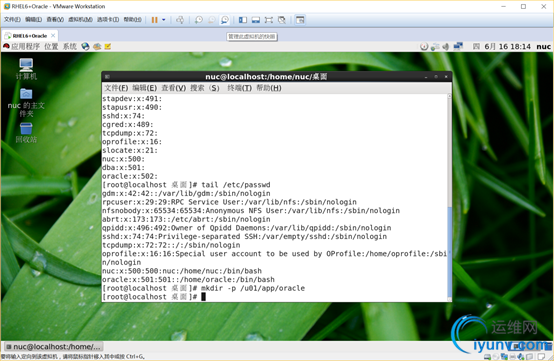The height and width of the screenshot is (361, 554).
Task: Click the USB/bluetooth status icon in VMware status bar
Action: click(521, 356)
